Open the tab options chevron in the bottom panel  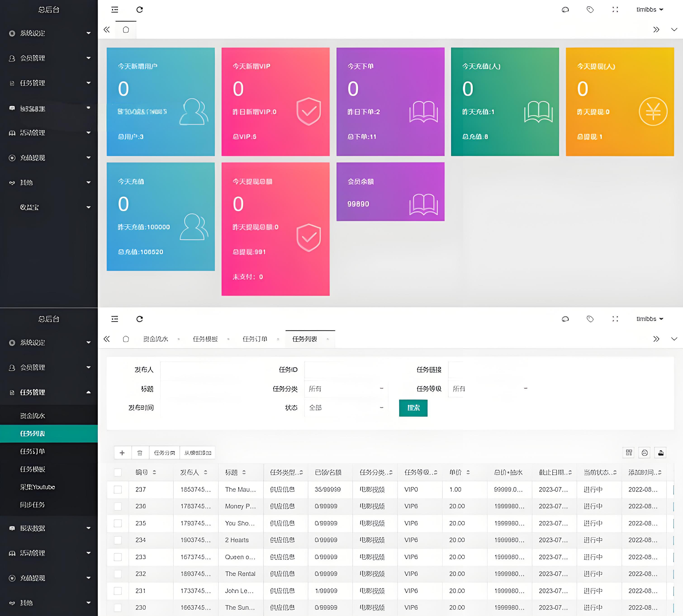[x=674, y=339]
